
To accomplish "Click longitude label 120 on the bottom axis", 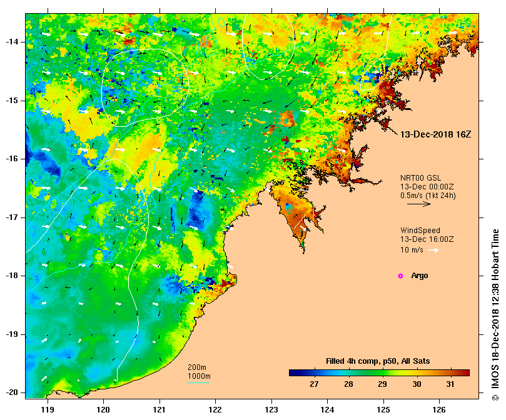I will point(104,410).
